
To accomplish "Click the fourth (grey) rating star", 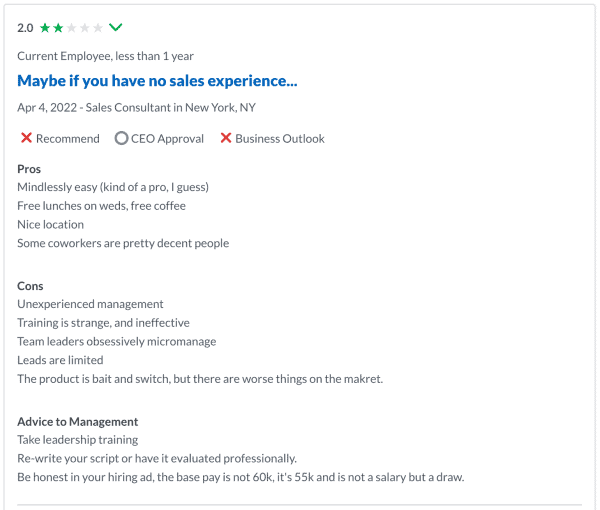I will pyautogui.click(x=84, y=27).
